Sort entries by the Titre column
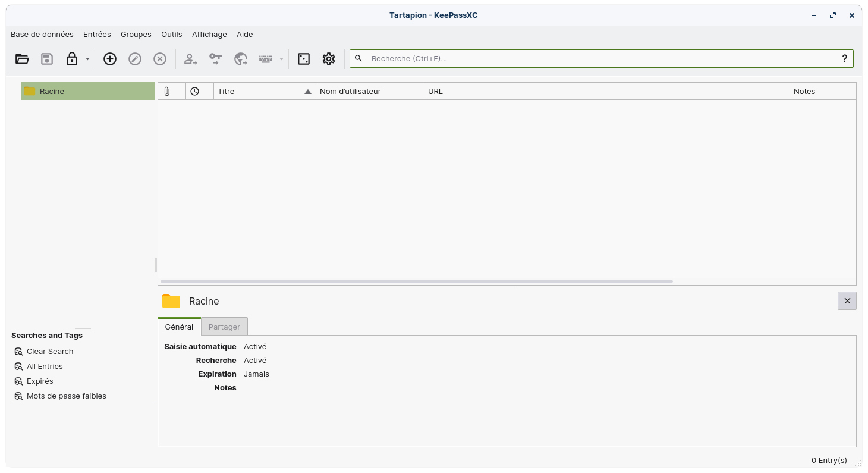The image size is (868, 473). (262, 92)
